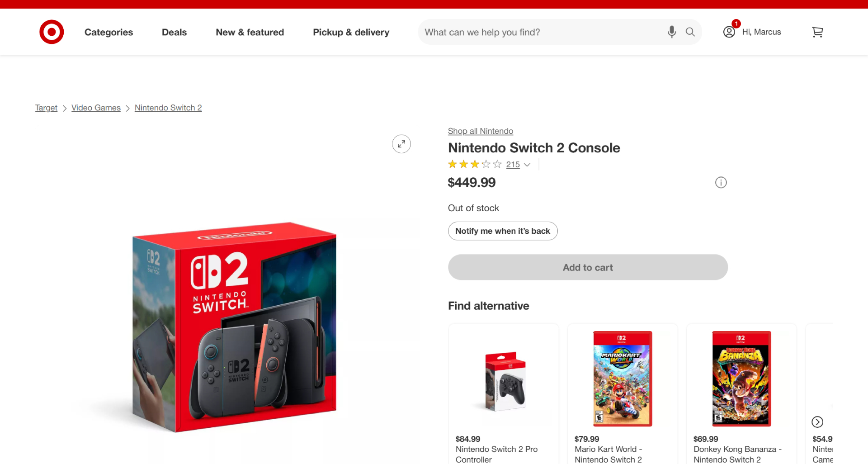Expand the product image zoom icon
868x464 pixels.
pyautogui.click(x=401, y=144)
